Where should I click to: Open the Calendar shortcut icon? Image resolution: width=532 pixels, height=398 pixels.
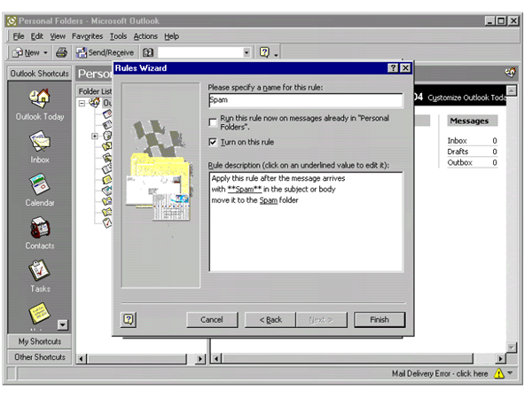(x=39, y=184)
